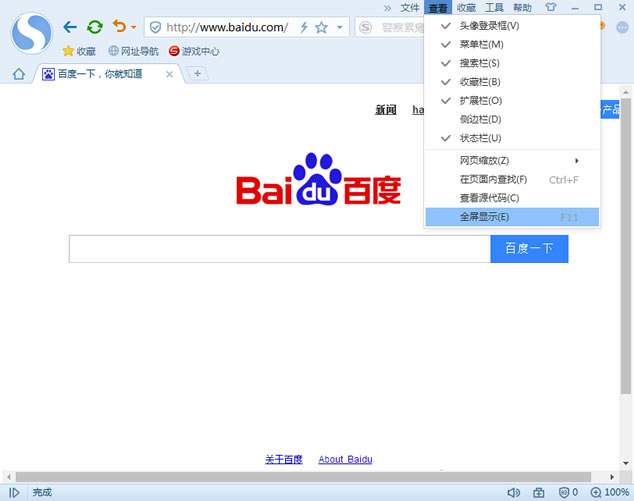Toggle 收藏栏(B) visibility
Viewport: 634px width, 501px height.
(512, 82)
